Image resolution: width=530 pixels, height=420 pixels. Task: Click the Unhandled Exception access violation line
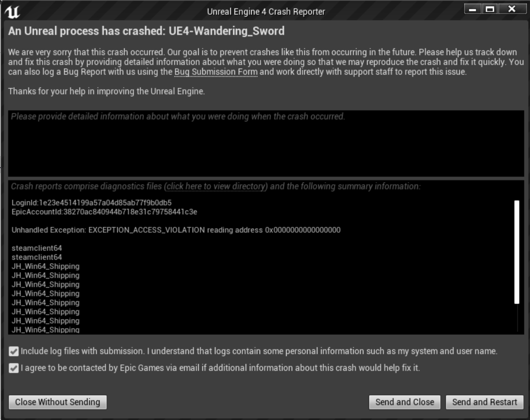point(176,230)
